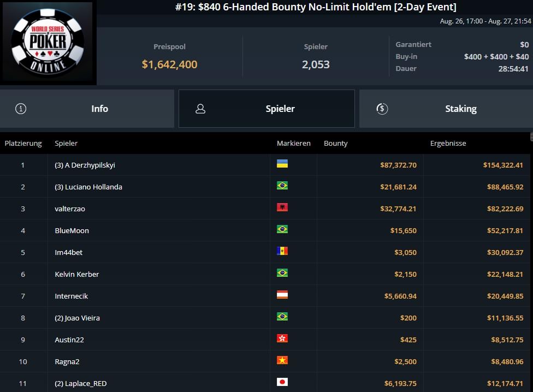Open the Staking tab

point(446,109)
